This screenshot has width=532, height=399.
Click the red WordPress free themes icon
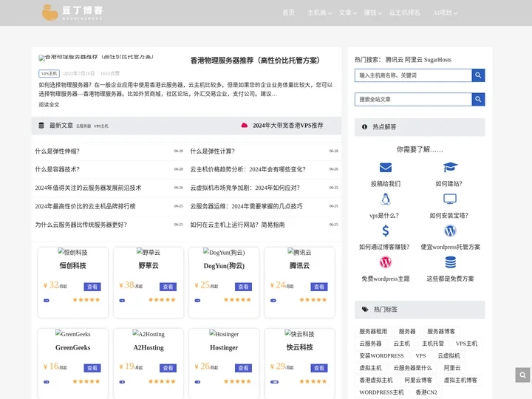tap(386, 262)
